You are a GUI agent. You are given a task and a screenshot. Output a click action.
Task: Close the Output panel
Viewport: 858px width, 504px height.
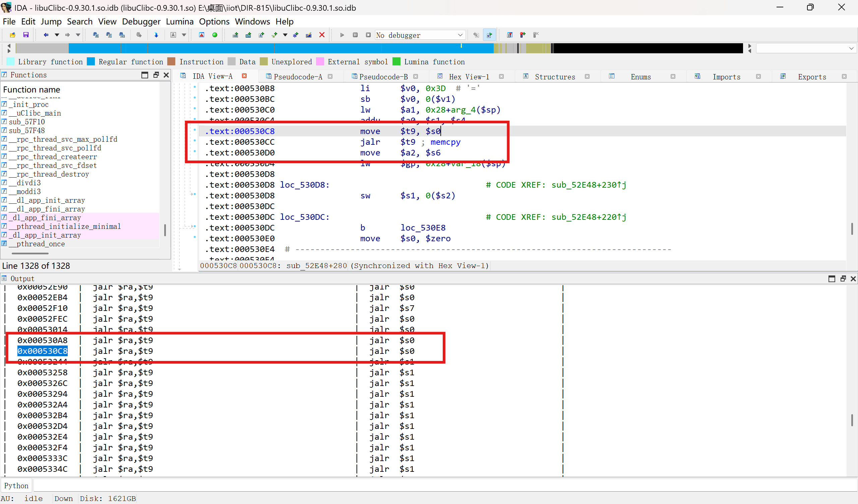pos(853,278)
